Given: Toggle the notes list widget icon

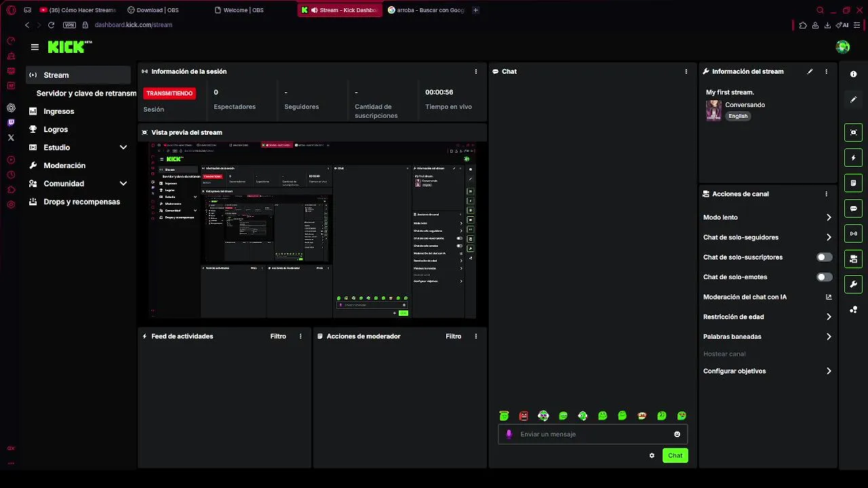Looking at the screenshot, I should (x=854, y=183).
